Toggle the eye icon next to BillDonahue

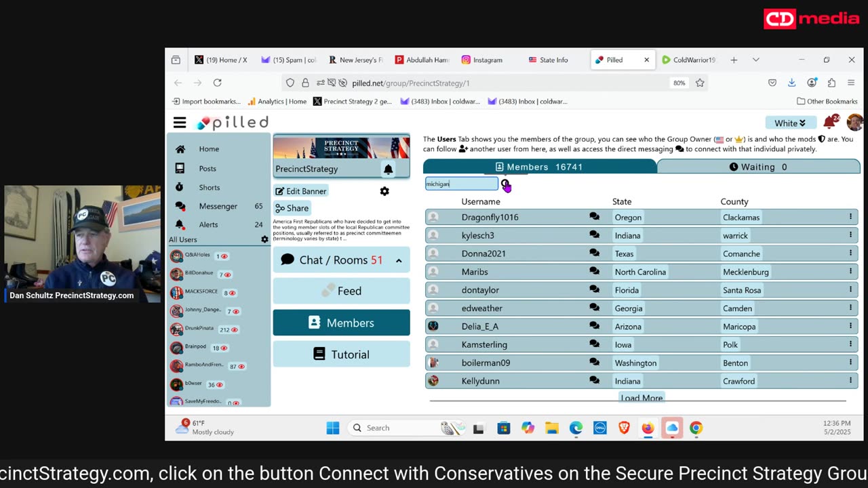[227, 274]
